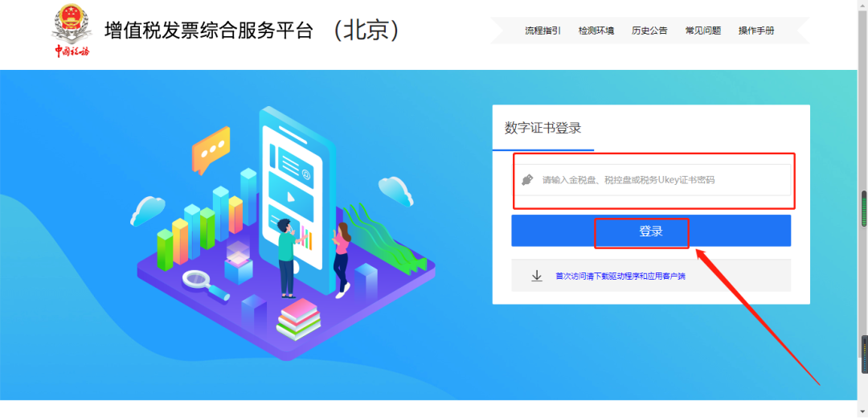Screen dimensions: 868x418
Task: Click the play button on phone illustration
Action: coord(291,196)
